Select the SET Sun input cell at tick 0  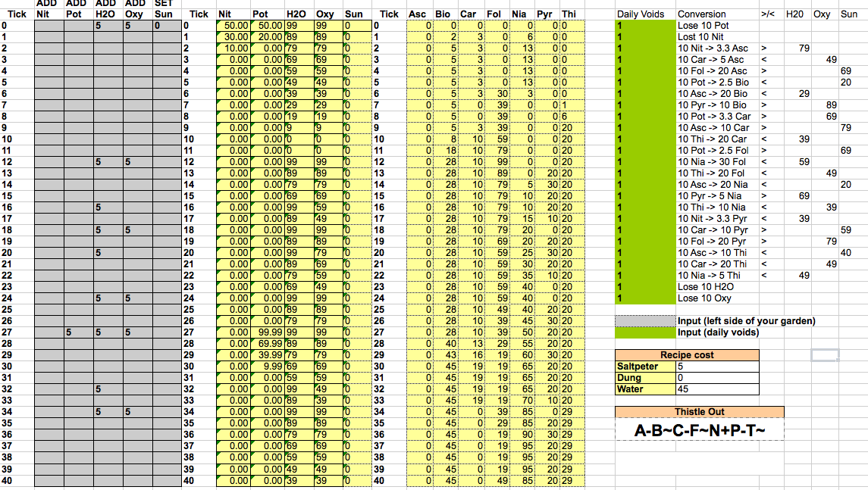pos(168,26)
